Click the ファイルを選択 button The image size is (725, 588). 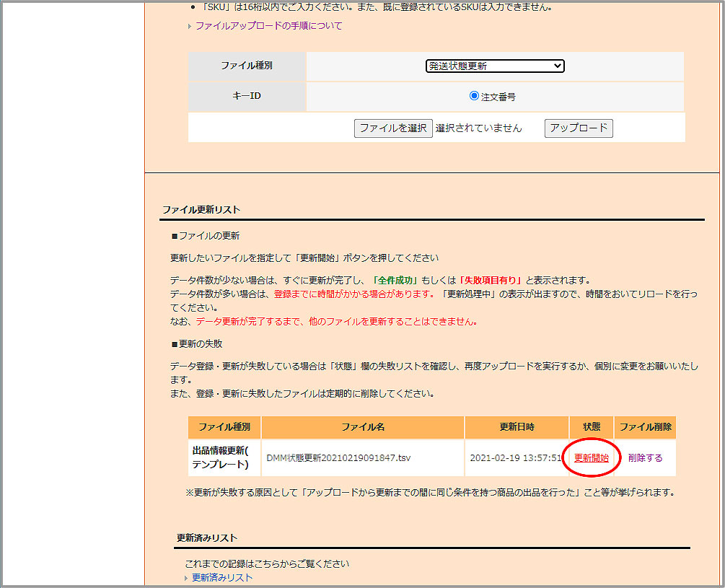point(393,128)
